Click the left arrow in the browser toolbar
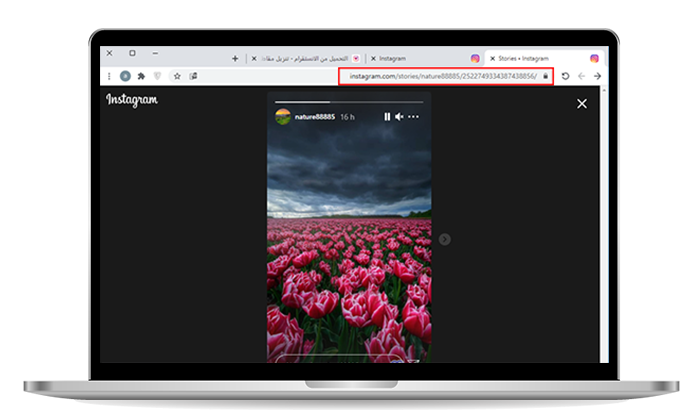This screenshot has width=700, height=420. (581, 76)
